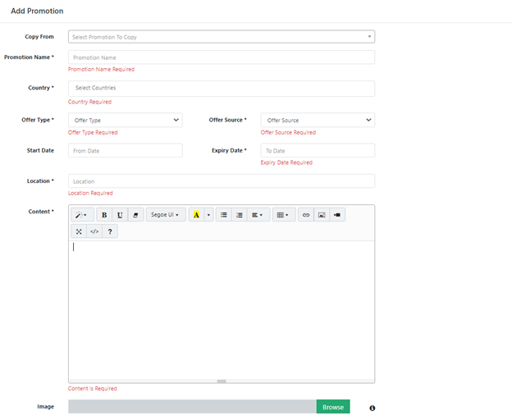Viewport: 512px width, 420px height.
Task: Click the 'Image' label
Action: pyautogui.click(x=46, y=407)
